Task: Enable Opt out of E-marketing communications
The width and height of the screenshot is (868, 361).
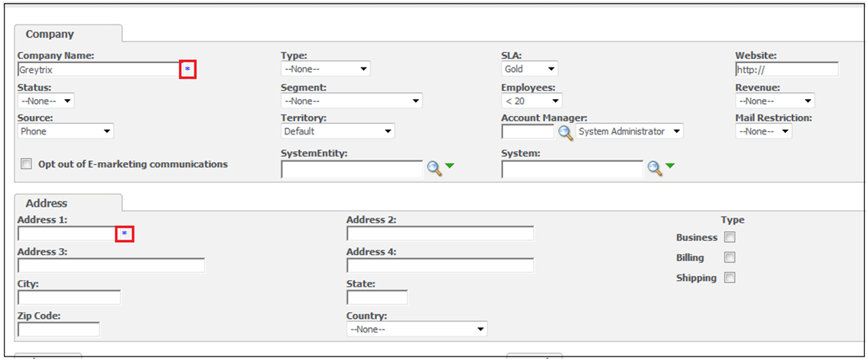Action: point(25,164)
